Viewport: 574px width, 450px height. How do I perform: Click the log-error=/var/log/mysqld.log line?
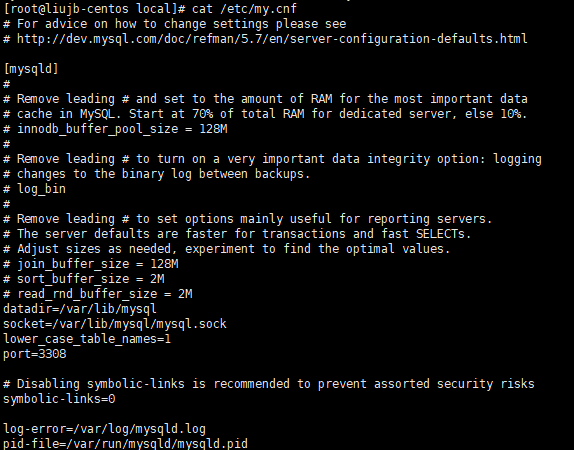[x=104, y=429]
